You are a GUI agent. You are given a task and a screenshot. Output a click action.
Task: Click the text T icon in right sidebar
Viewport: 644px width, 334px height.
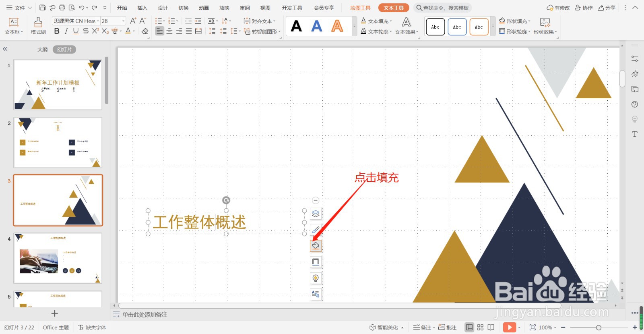coord(635,134)
